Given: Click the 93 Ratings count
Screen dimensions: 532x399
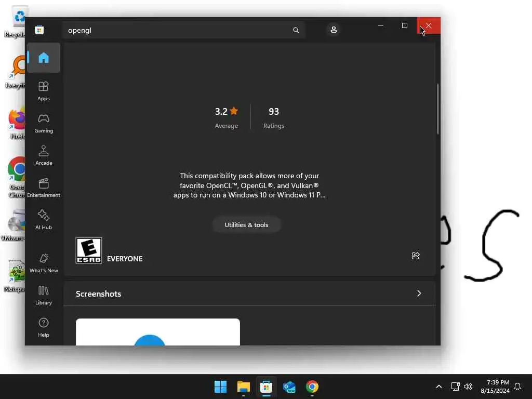Looking at the screenshot, I should click(274, 117).
